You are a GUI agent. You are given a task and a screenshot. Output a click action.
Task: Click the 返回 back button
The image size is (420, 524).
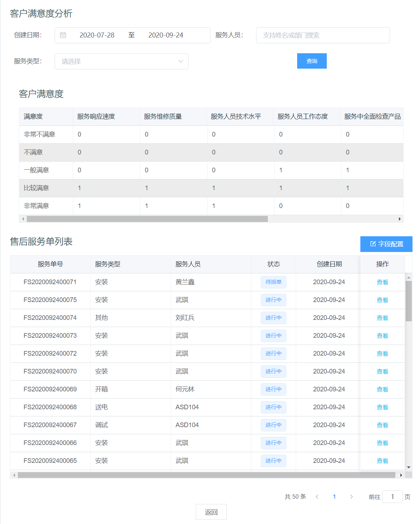[211, 512]
